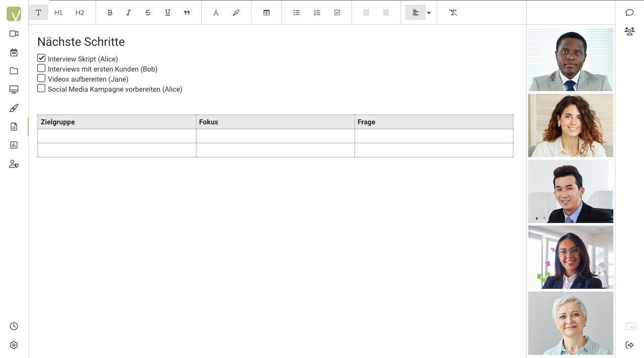Select the bottom participant video thumbnail
Screen dimensions: 644x358
571,323
